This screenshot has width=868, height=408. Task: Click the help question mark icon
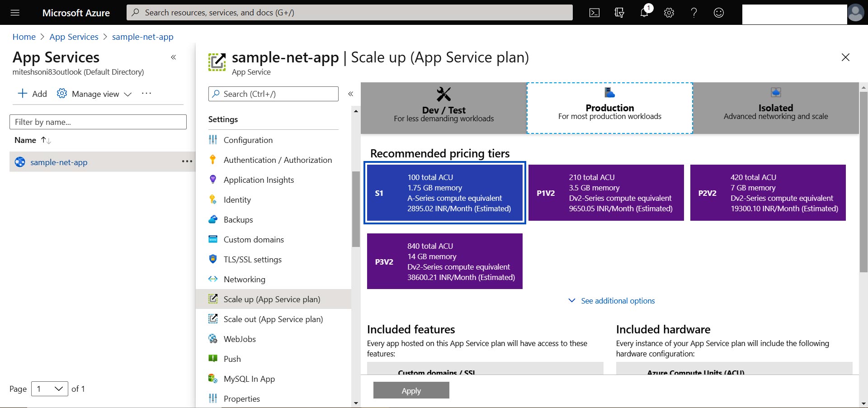tap(694, 13)
